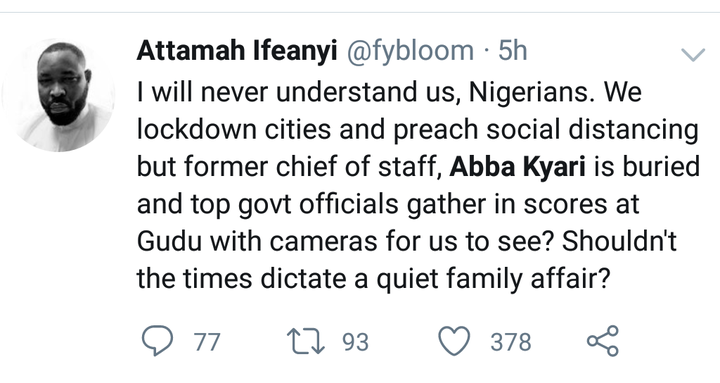Follow the bold Abba Kyari topic

tap(518, 167)
